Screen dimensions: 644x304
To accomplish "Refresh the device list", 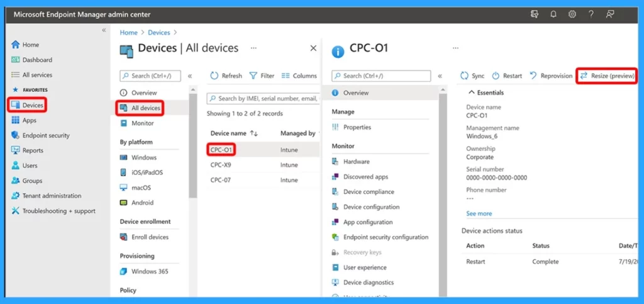I will pyautogui.click(x=226, y=76).
